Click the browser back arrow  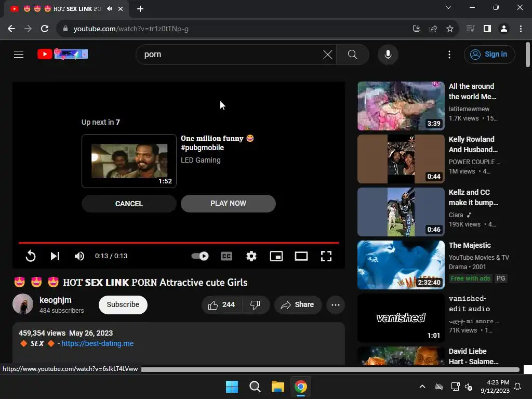pyautogui.click(x=11, y=29)
